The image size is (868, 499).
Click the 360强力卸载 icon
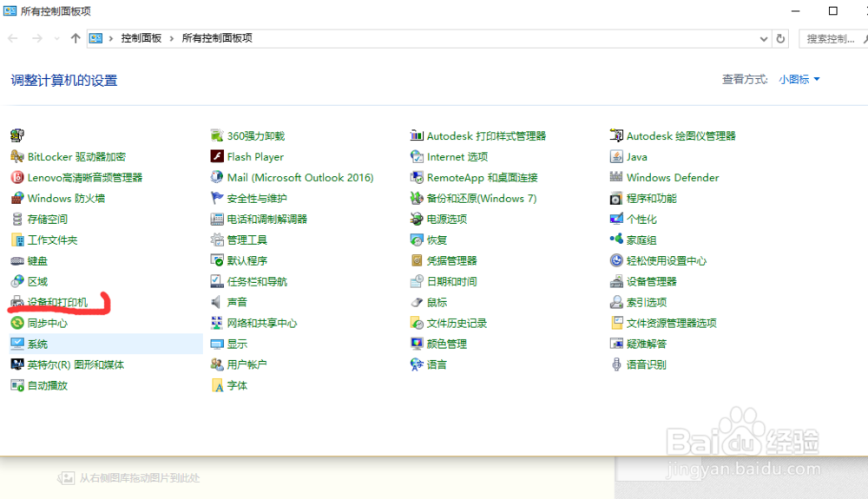tap(217, 135)
